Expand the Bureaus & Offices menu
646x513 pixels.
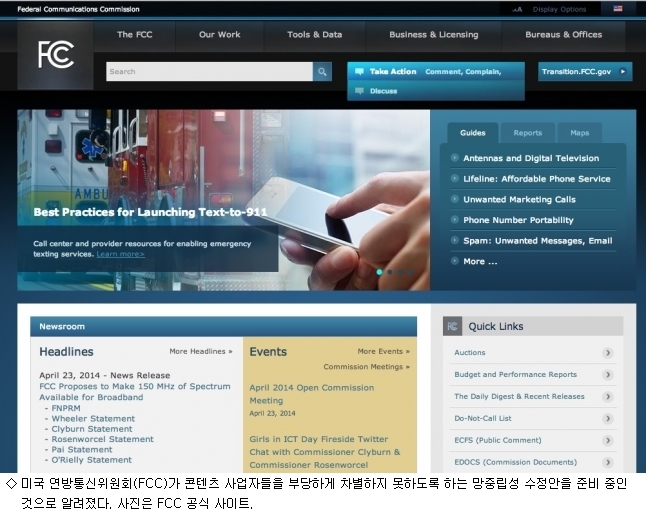pos(564,35)
